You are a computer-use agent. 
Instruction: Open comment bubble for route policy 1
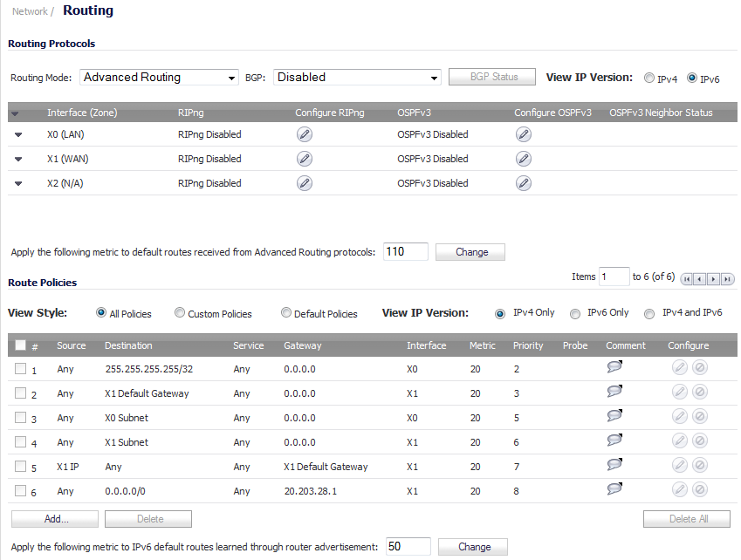[614, 368]
